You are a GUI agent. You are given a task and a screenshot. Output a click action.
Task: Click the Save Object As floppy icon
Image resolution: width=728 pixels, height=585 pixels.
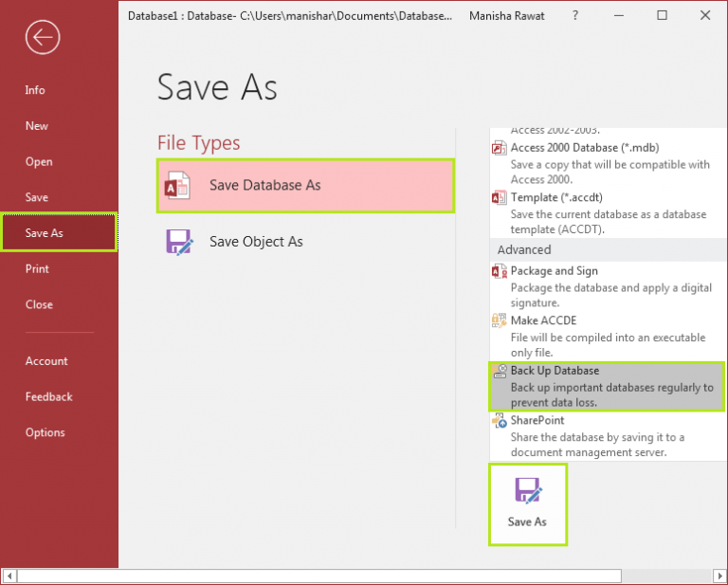coord(179,242)
